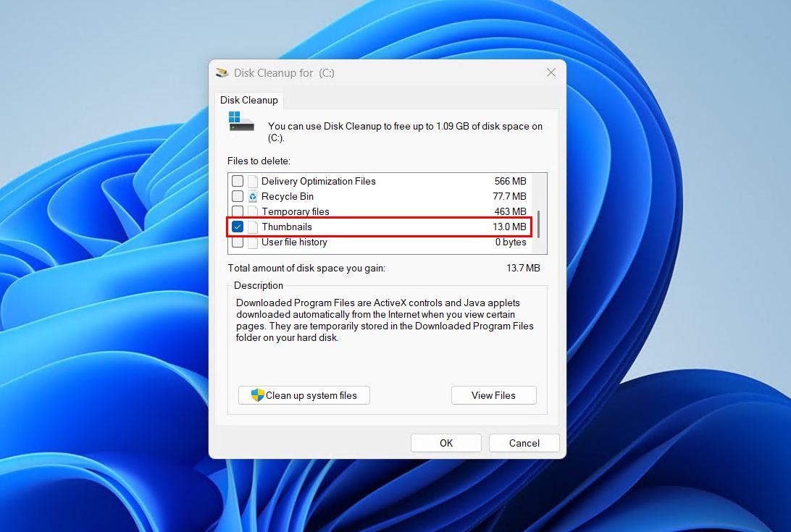Click the View Files button
The image size is (791, 532).
click(x=493, y=395)
